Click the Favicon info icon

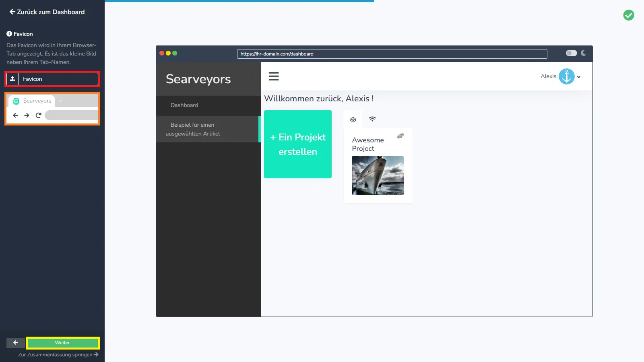point(9,34)
